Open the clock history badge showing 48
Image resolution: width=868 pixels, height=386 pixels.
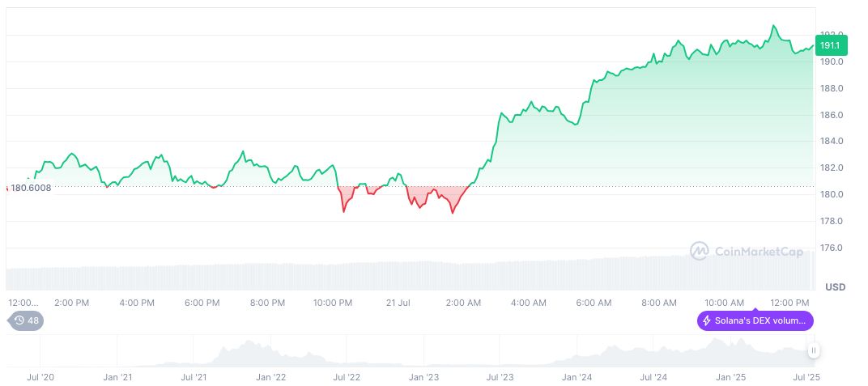click(x=26, y=320)
